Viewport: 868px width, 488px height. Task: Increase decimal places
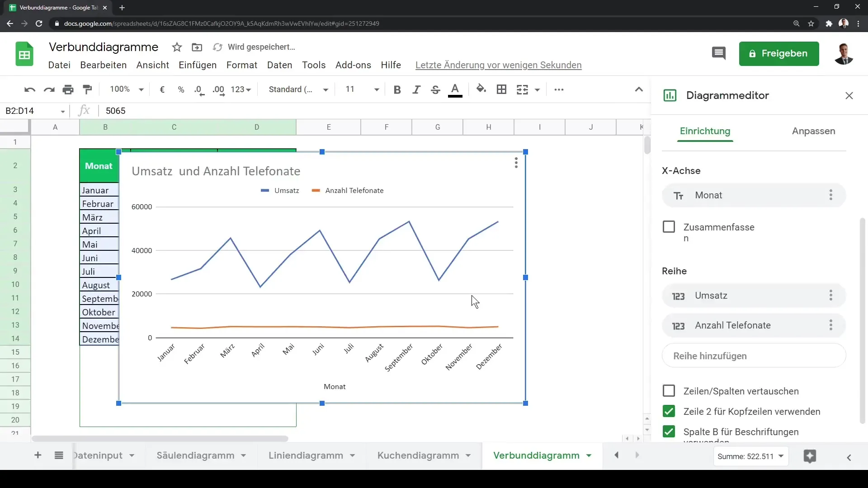pyautogui.click(x=218, y=90)
